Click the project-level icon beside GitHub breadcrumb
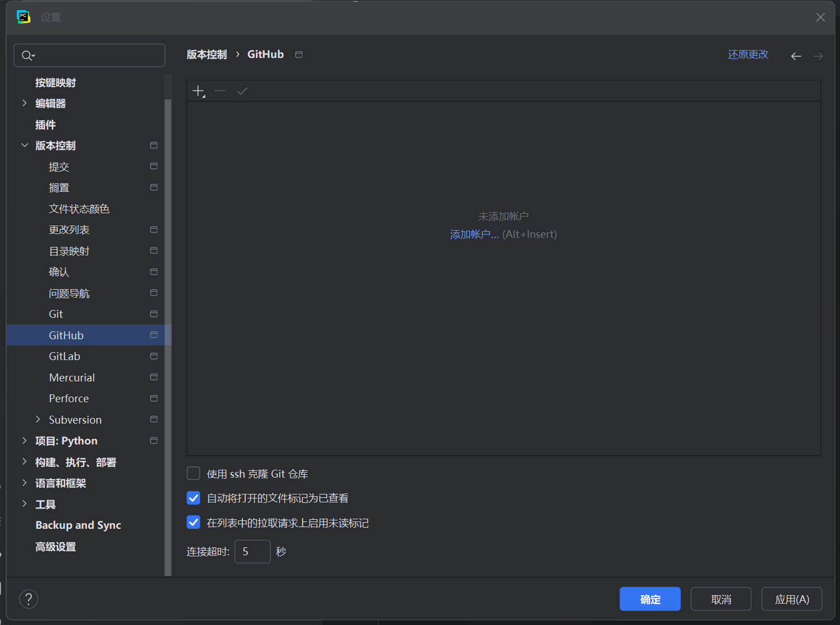The width and height of the screenshot is (840, 625). (x=299, y=55)
